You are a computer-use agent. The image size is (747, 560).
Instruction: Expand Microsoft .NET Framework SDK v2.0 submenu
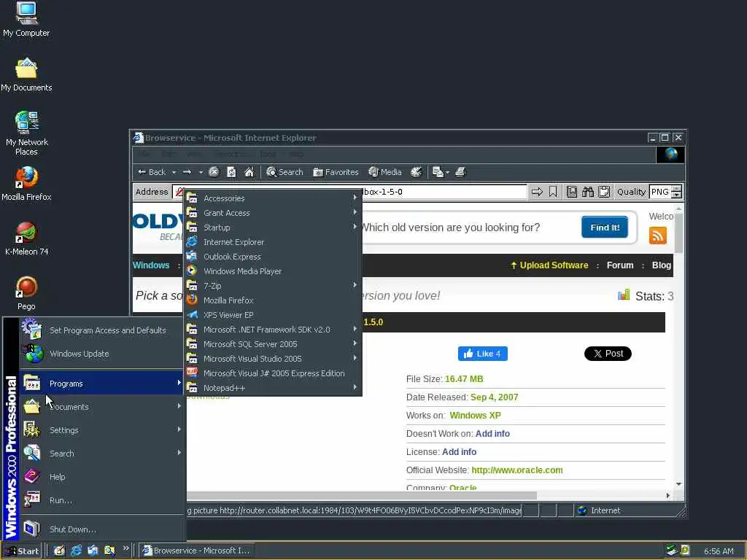(273, 330)
